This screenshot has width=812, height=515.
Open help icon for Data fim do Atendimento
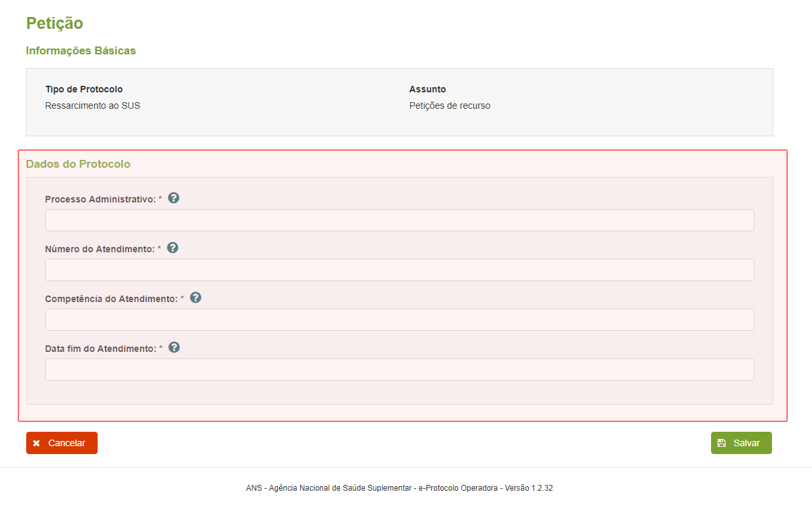pos(174,347)
